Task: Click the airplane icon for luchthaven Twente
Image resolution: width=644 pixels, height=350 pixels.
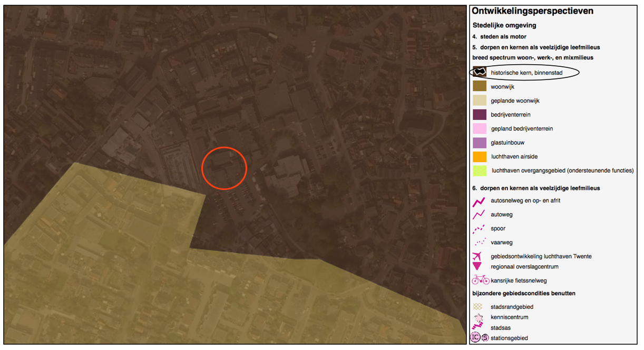Action: [x=477, y=256]
